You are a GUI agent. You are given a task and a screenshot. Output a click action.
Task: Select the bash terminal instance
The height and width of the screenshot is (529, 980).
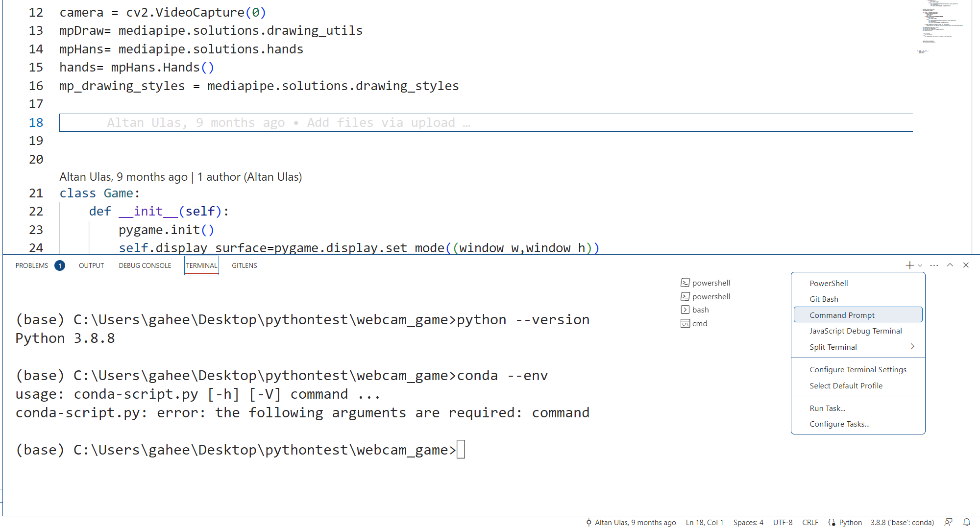coord(700,310)
